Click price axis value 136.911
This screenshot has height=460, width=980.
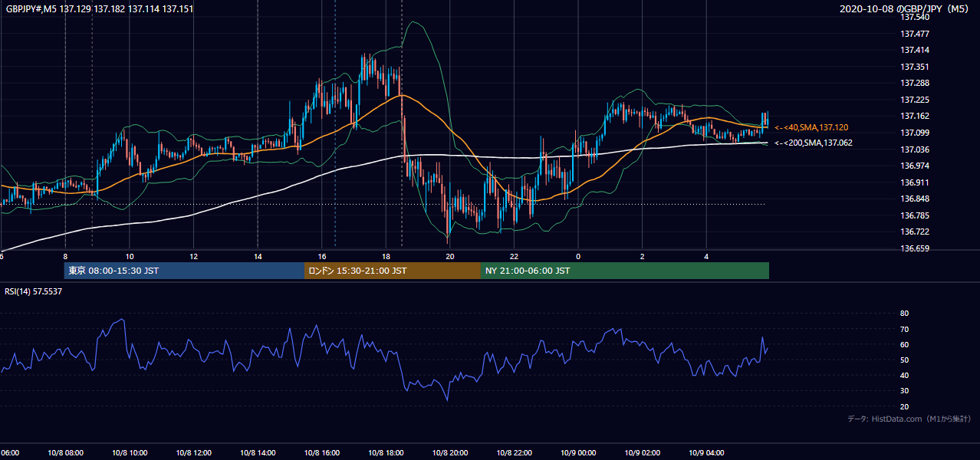point(915,182)
